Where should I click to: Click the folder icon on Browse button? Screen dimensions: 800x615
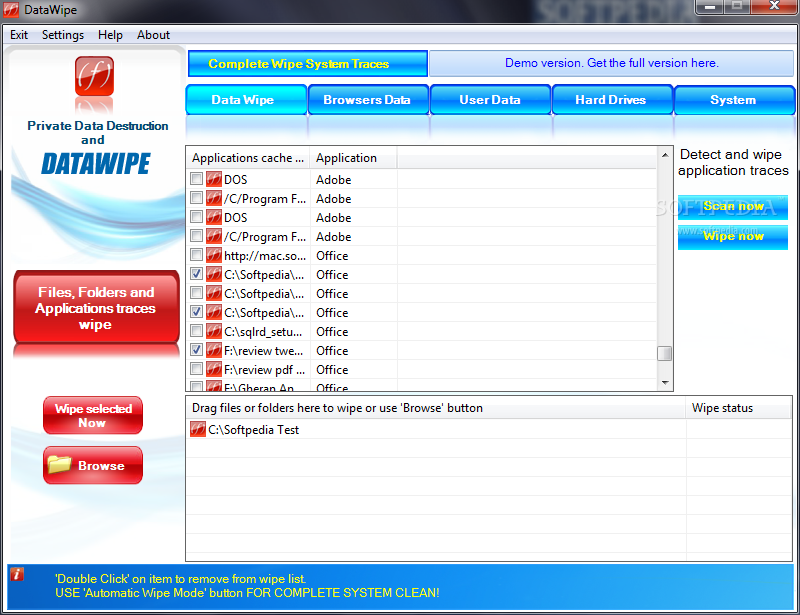pyautogui.click(x=59, y=464)
